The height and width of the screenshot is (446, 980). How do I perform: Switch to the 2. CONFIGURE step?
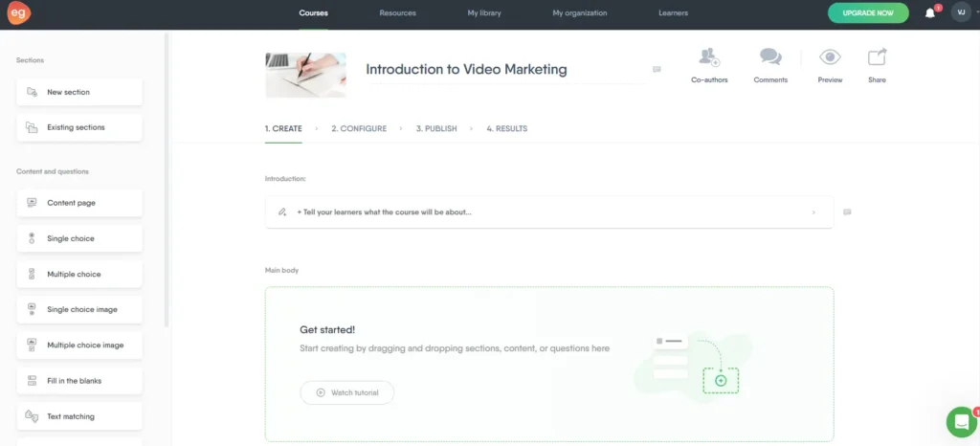click(359, 128)
